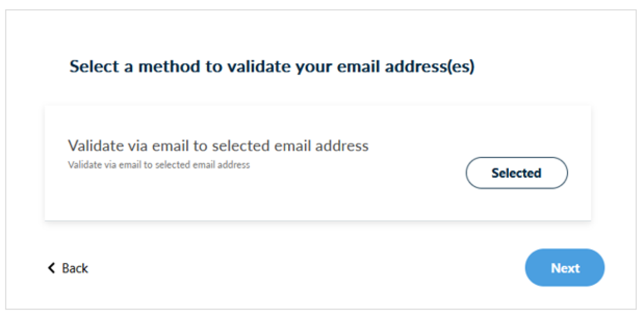The width and height of the screenshot is (644, 316).
Task: Hit the back chevron at bottom left
Action: [52, 268]
